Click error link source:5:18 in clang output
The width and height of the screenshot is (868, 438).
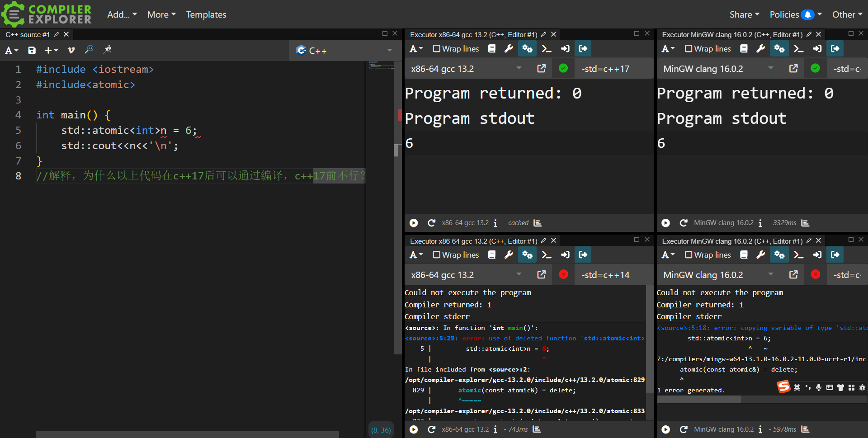[x=684, y=328]
